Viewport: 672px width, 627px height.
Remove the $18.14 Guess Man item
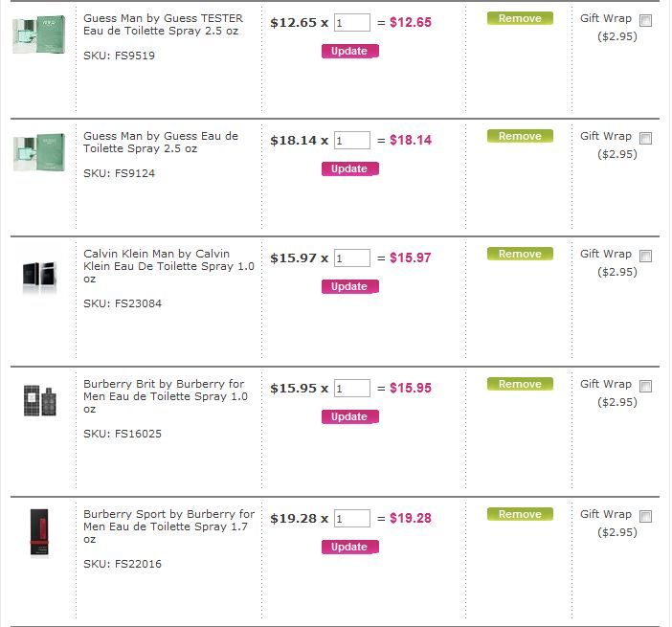tap(520, 136)
